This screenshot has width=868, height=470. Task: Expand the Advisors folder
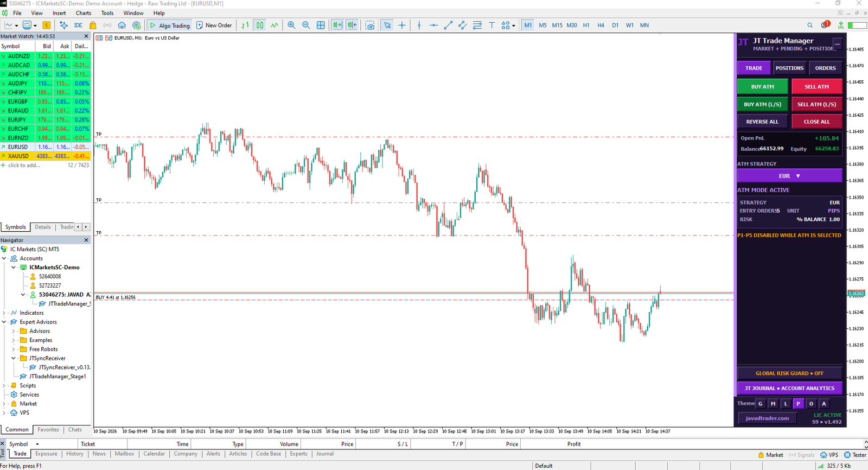coord(14,331)
